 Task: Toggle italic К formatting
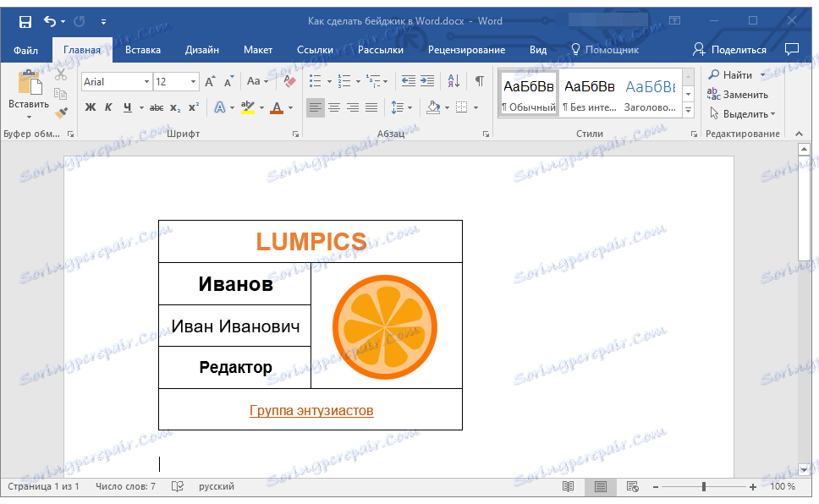(x=108, y=107)
